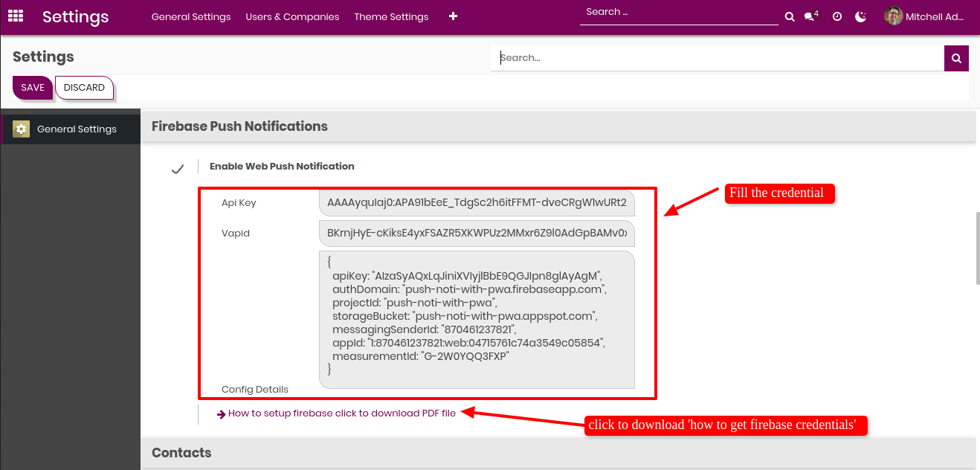Open the apps grid menu
Viewport: 980px width, 470px height.
pyautogui.click(x=15, y=16)
